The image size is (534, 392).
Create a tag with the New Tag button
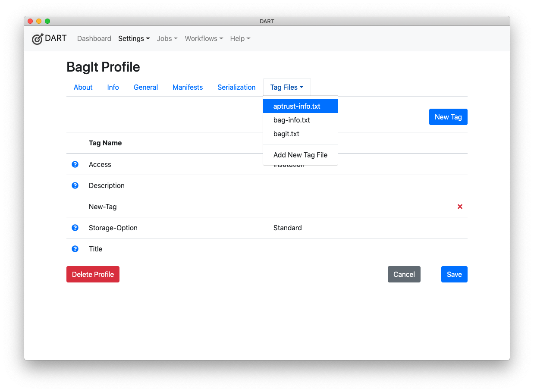448,117
